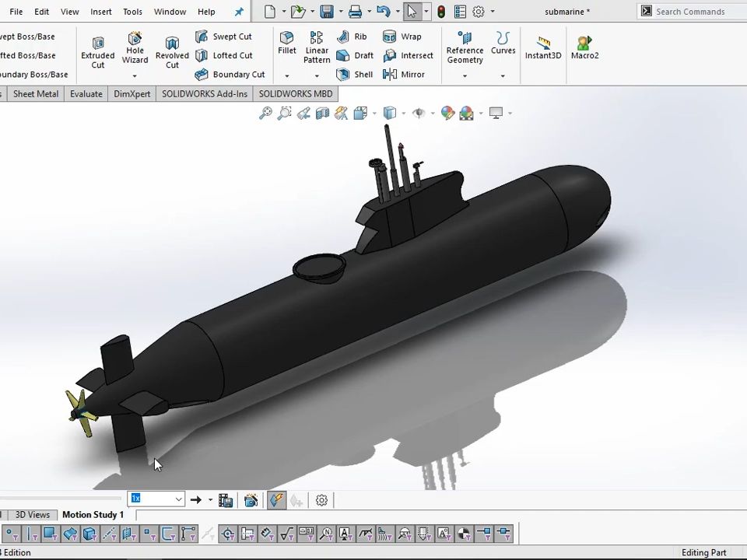Toggle Instant3D mode
This screenshot has height=560, width=747.
542,47
